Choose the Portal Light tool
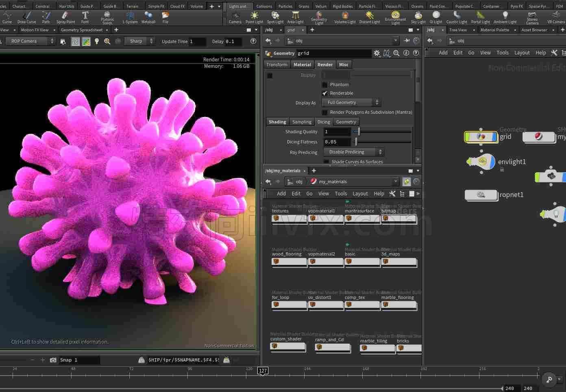 [481, 17]
